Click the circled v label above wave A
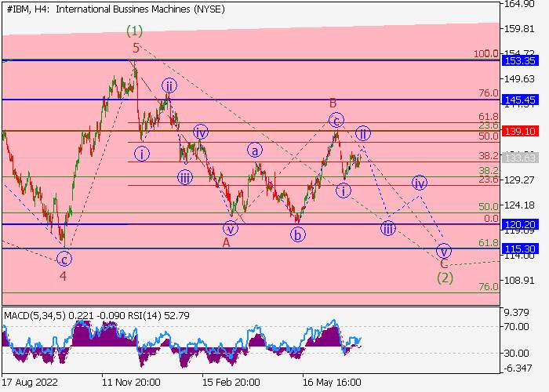The width and height of the screenshot is (549, 392). point(231,229)
